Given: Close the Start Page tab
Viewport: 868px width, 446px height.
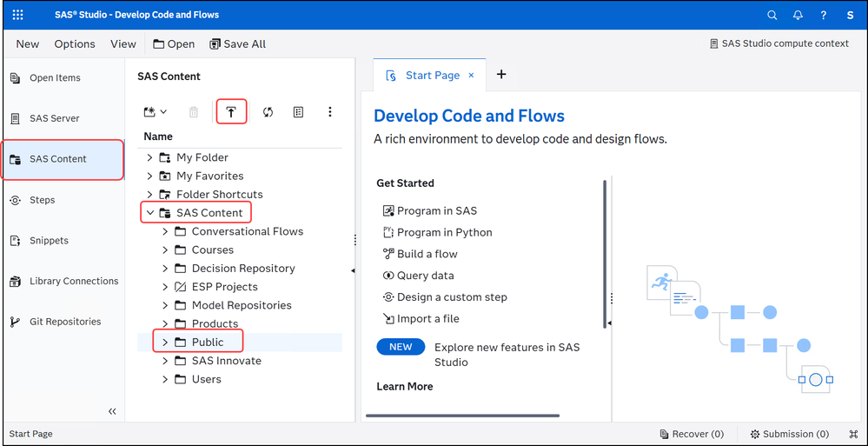Looking at the screenshot, I should (x=471, y=75).
